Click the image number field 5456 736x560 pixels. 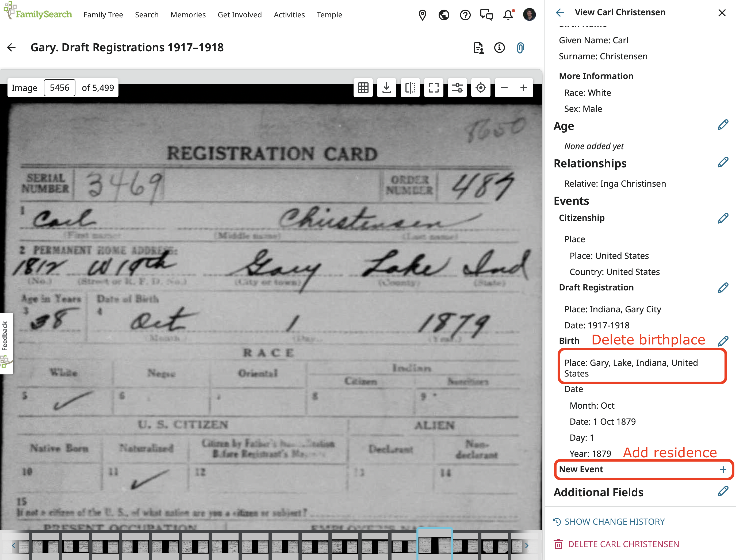[x=60, y=88]
